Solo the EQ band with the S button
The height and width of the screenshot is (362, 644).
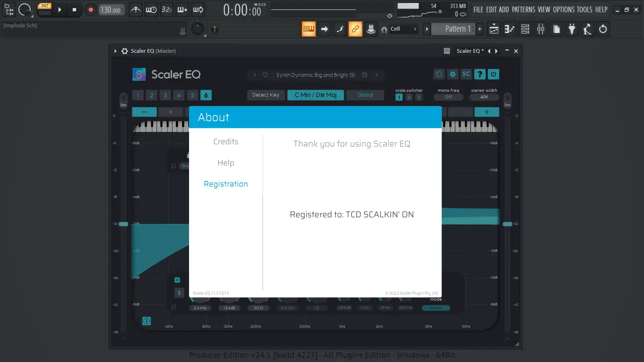point(179,292)
